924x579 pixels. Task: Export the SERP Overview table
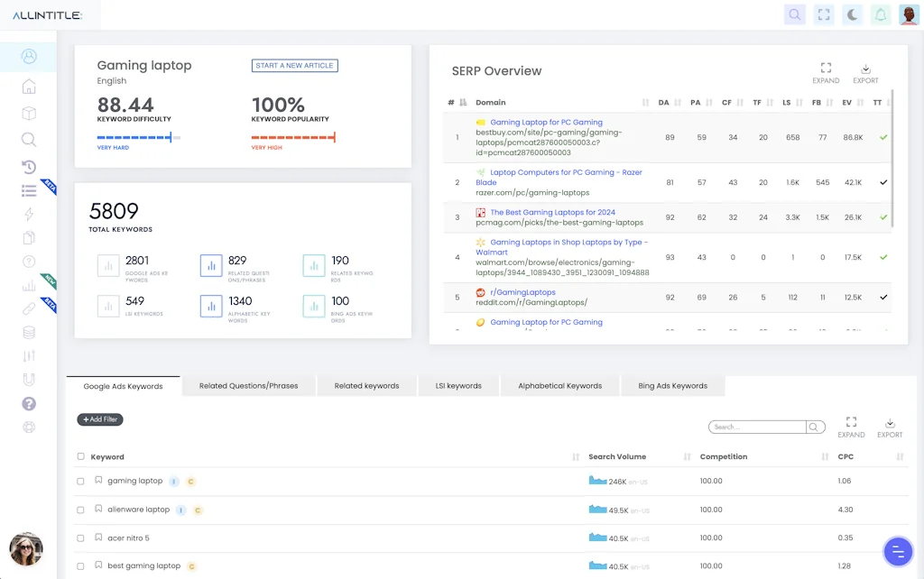tap(864, 73)
